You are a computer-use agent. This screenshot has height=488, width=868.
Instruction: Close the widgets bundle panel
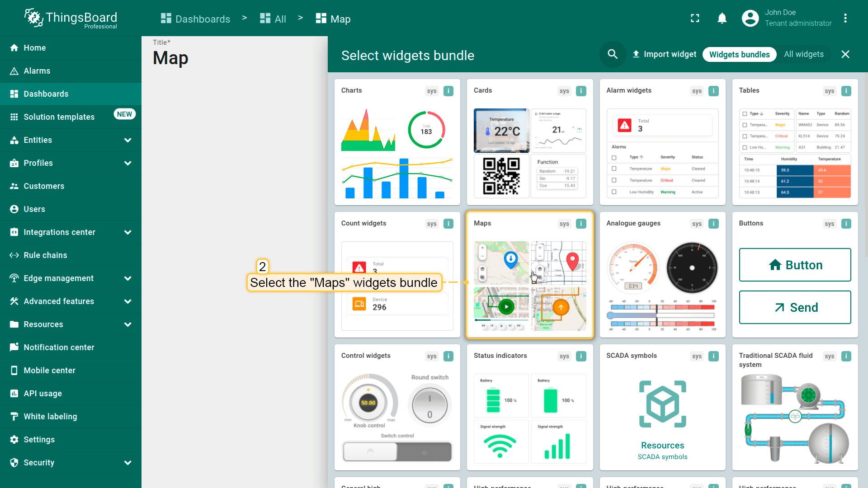coord(845,54)
